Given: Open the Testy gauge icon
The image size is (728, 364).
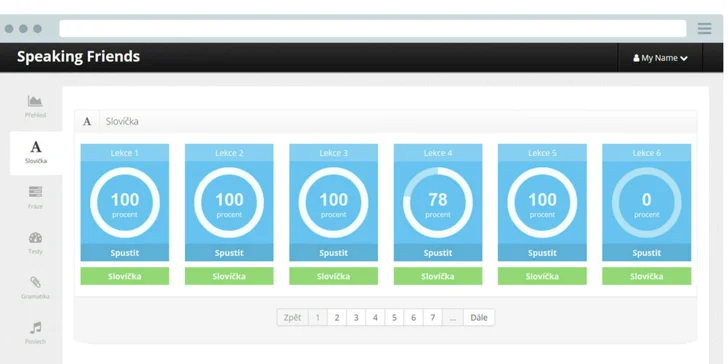Looking at the screenshot, I should 35,238.
